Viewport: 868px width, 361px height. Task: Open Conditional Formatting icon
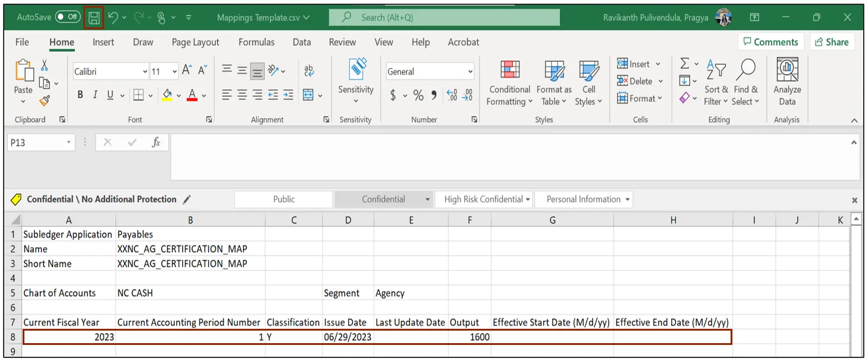pyautogui.click(x=509, y=70)
